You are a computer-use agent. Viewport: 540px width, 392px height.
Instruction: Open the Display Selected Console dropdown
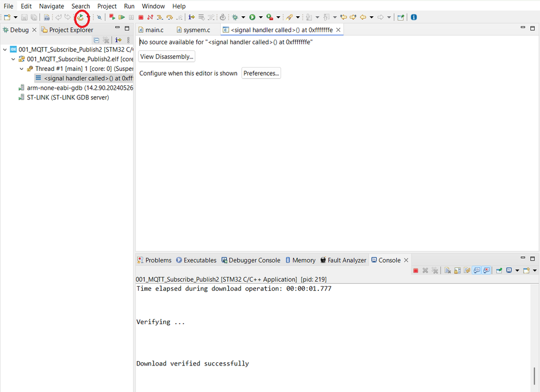[x=517, y=270]
